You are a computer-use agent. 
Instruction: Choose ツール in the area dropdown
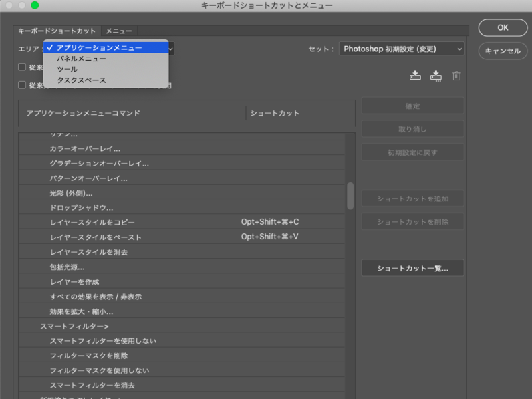(x=67, y=69)
